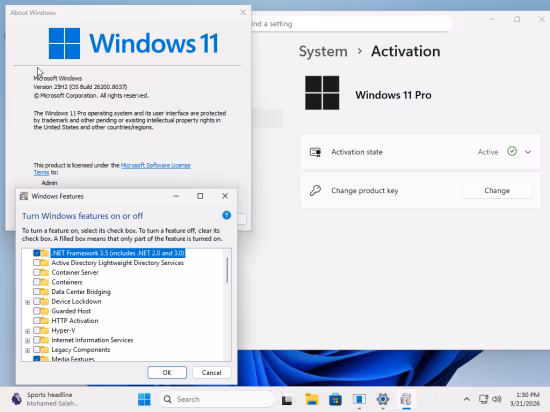Launch File Explorer from the taskbar
550x412 pixels.
click(x=311, y=399)
